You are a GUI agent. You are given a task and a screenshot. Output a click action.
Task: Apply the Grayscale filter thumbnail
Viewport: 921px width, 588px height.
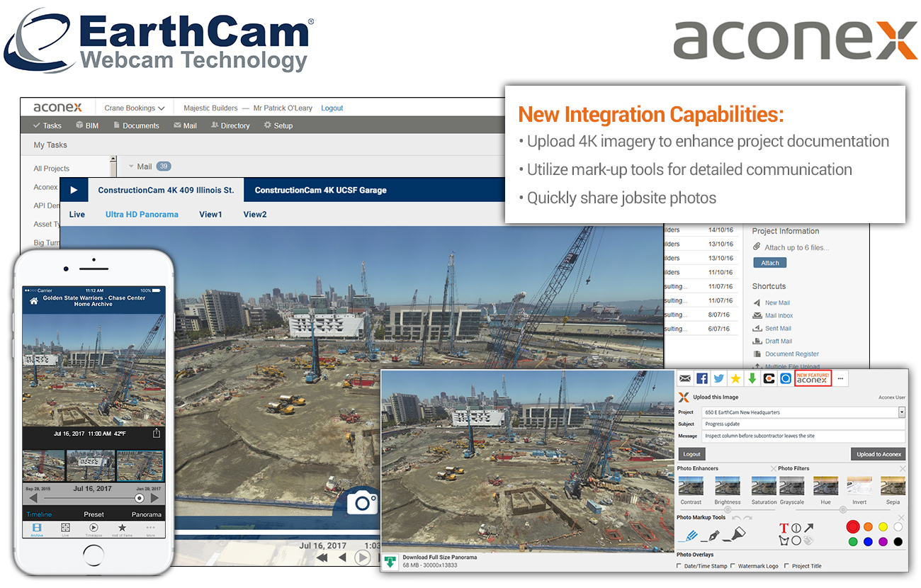click(x=791, y=486)
